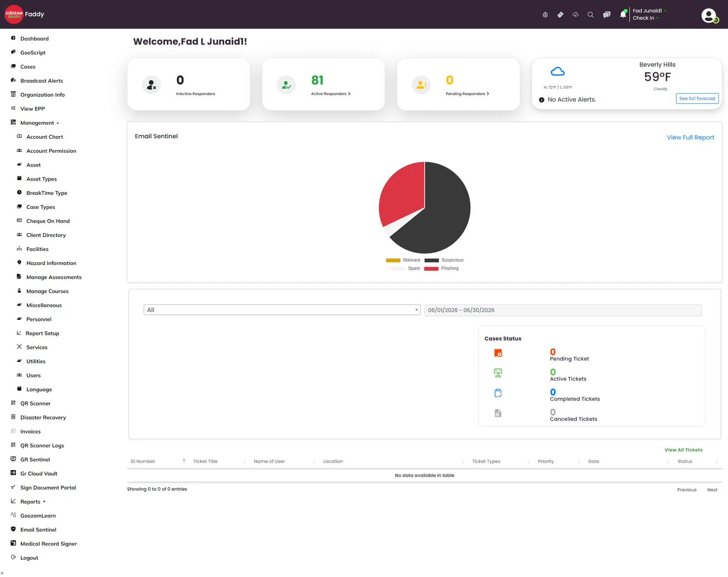Click the Cheque On Hand icon
Screen dimensions: 728x577
19,221
